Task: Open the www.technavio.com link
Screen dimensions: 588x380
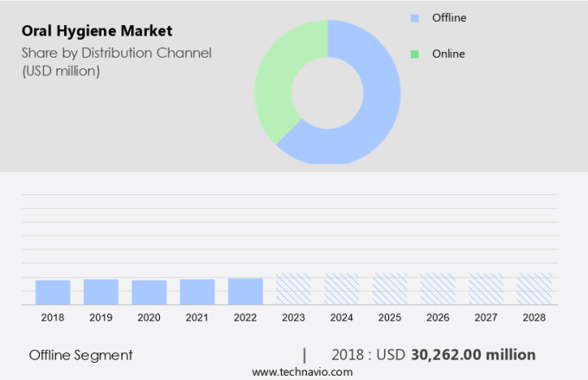Action: click(x=303, y=371)
